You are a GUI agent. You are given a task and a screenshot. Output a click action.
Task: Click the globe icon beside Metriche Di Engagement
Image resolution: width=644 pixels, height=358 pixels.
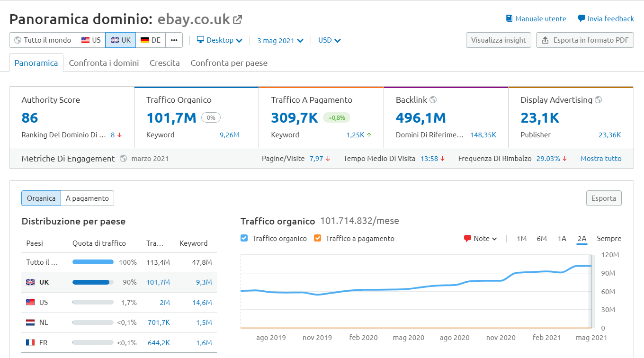coord(123,159)
